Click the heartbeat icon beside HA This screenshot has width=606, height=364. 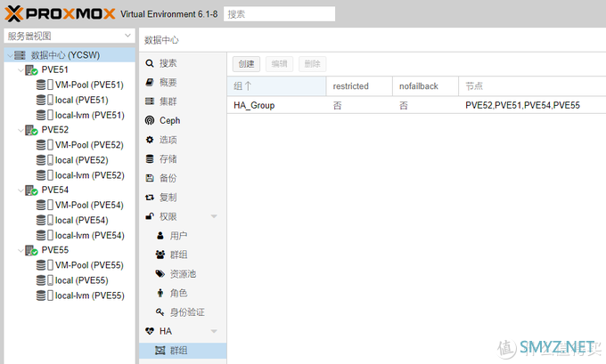point(150,331)
